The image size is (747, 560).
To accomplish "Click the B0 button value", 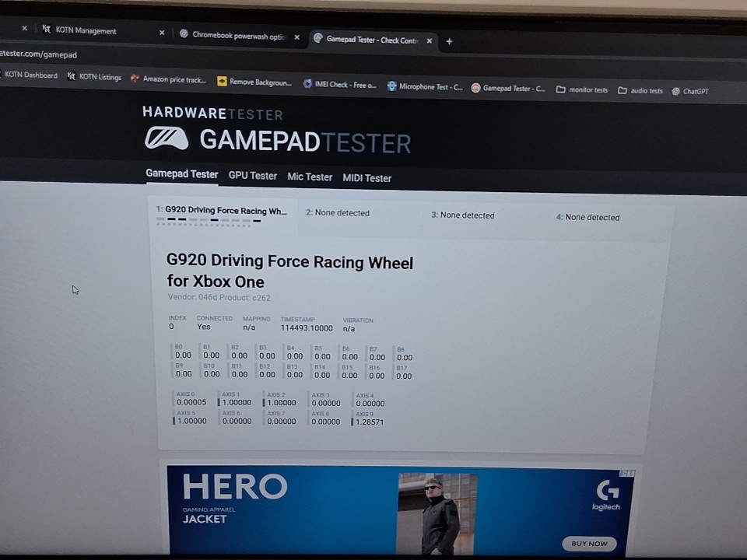I will tap(183, 355).
